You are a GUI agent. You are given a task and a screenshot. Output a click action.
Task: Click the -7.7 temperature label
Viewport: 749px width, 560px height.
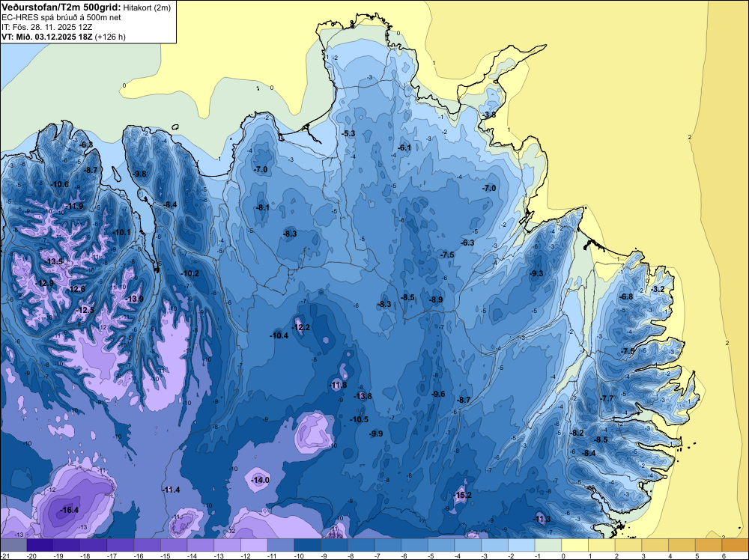[607, 398]
